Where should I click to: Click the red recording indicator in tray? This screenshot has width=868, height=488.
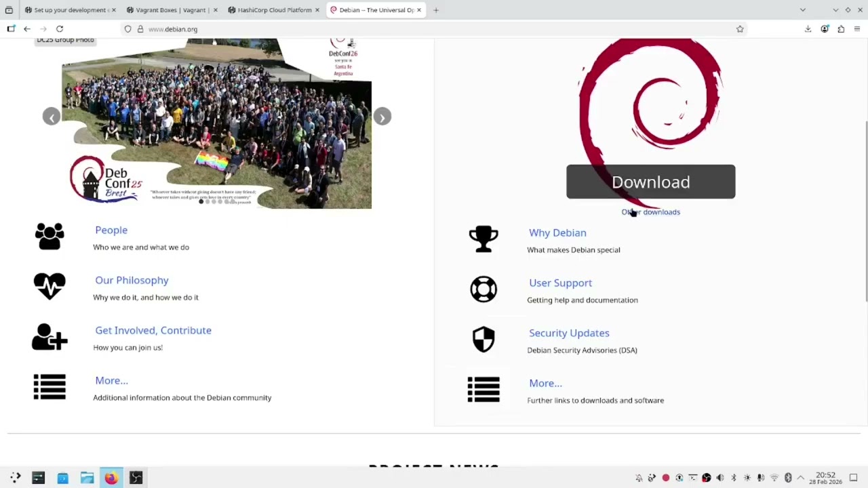click(x=666, y=478)
